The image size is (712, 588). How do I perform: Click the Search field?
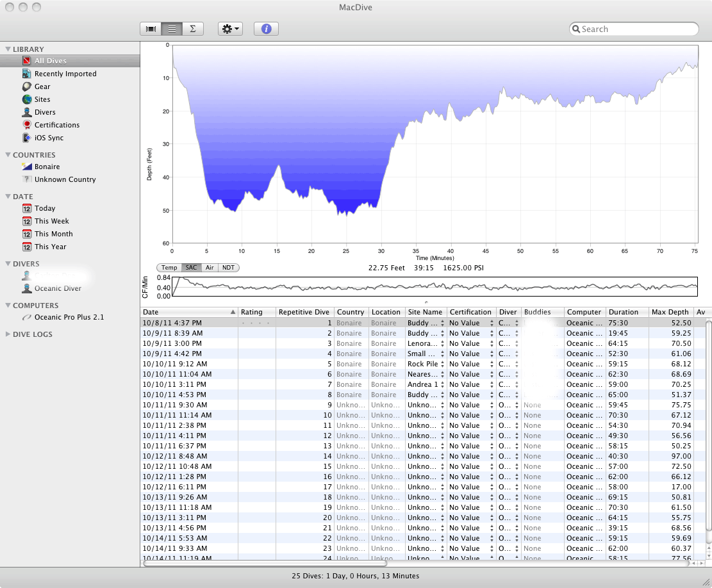[x=634, y=29]
